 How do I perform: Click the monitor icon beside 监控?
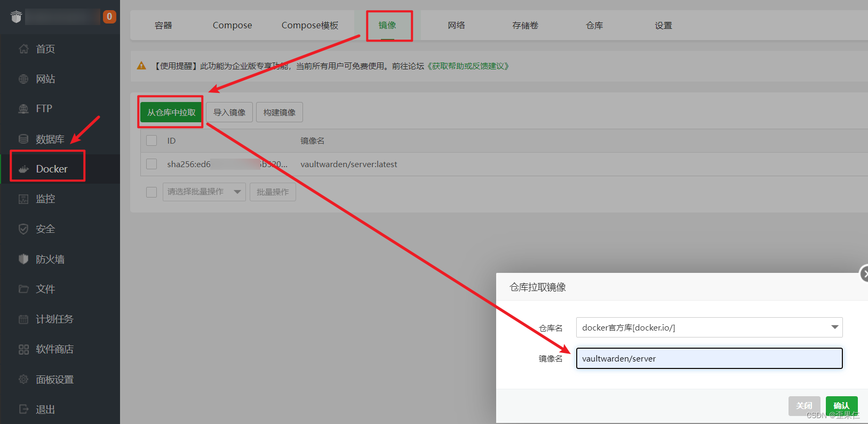23,199
